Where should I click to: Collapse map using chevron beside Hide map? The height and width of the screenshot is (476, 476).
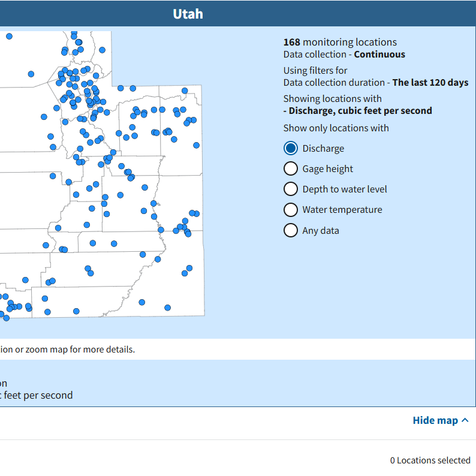tap(465, 420)
